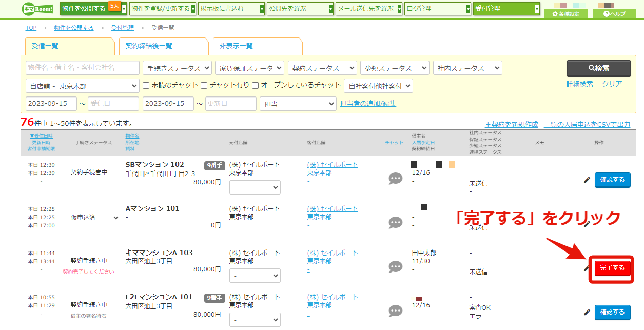Screen dimensions: 644x330
Task: Click 担当者の追加/編集 link
Action: click(x=368, y=104)
